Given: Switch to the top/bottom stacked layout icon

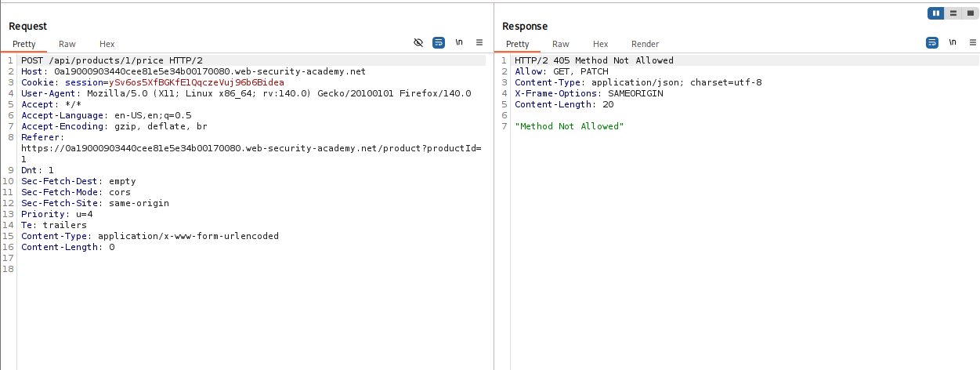Looking at the screenshot, I should pyautogui.click(x=953, y=13).
